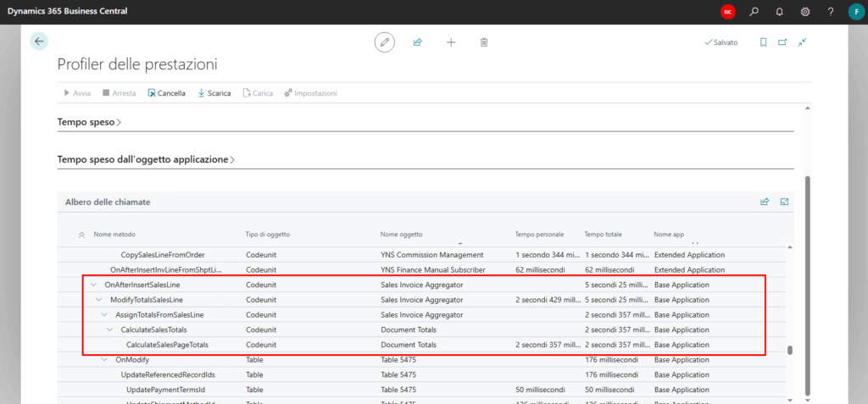Image resolution: width=868 pixels, height=404 pixels.
Task: Click the back arrow button
Action: [x=39, y=42]
